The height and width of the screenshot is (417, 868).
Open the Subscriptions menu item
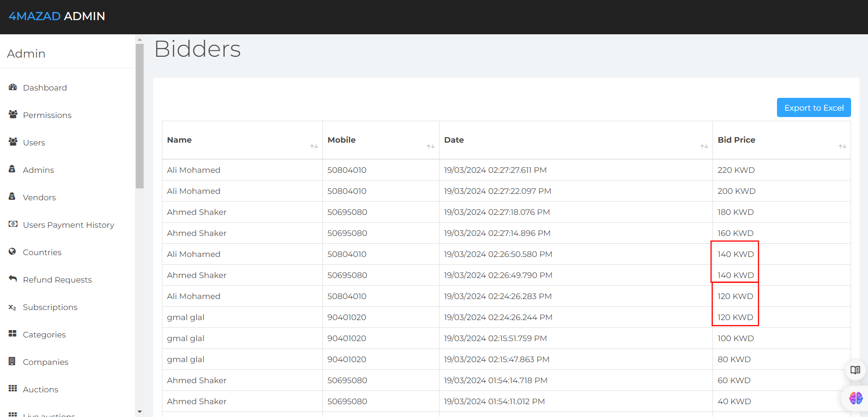tap(50, 307)
